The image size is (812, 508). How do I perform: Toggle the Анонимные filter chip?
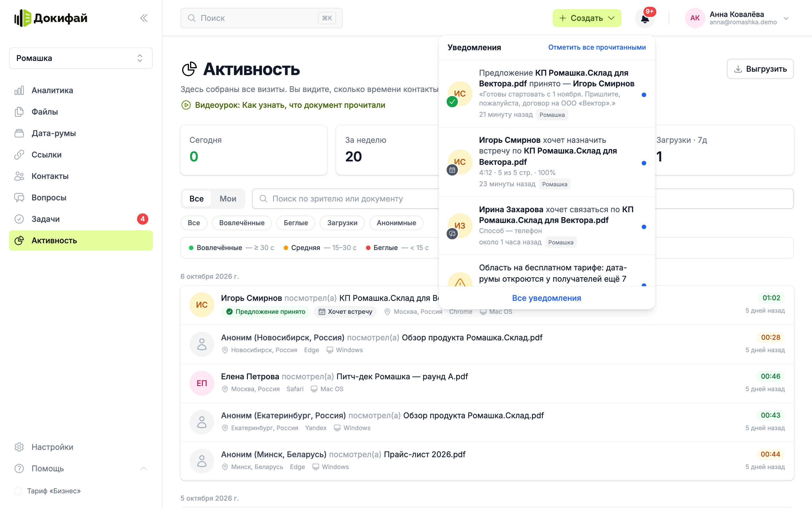click(x=396, y=223)
